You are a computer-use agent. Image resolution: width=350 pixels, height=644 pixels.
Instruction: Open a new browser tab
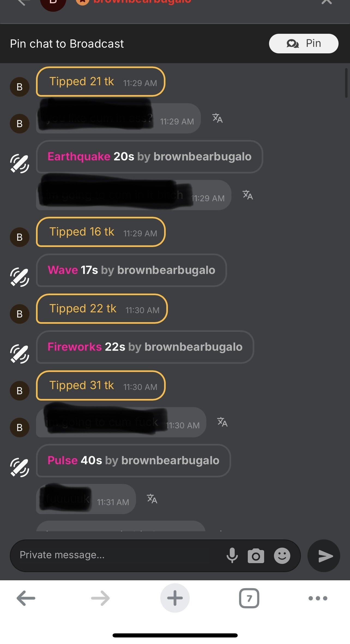[x=175, y=598]
